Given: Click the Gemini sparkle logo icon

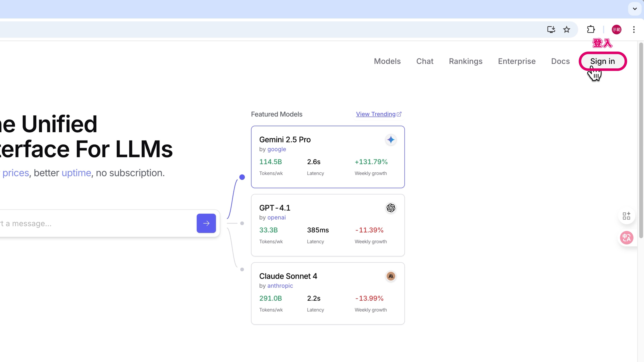Looking at the screenshot, I should pos(391,140).
